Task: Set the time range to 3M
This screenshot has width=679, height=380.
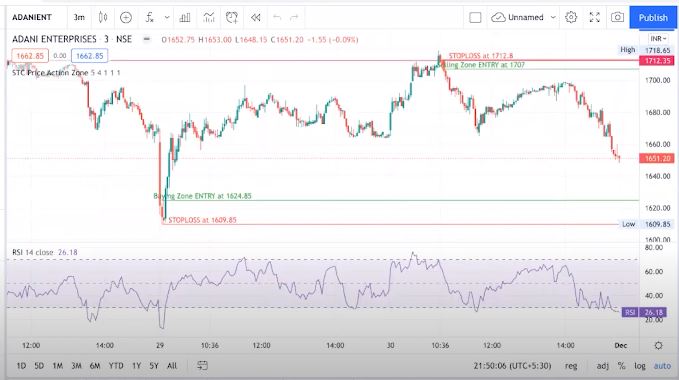Action: click(76, 366)
